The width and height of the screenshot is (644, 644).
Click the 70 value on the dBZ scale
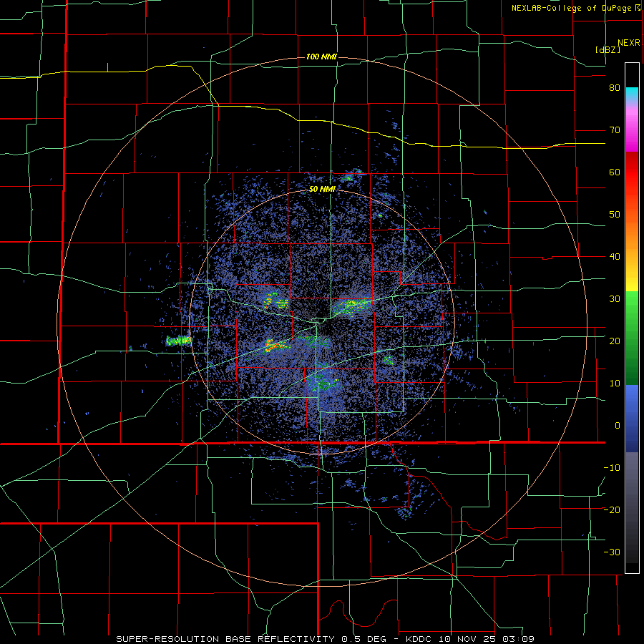615,130
